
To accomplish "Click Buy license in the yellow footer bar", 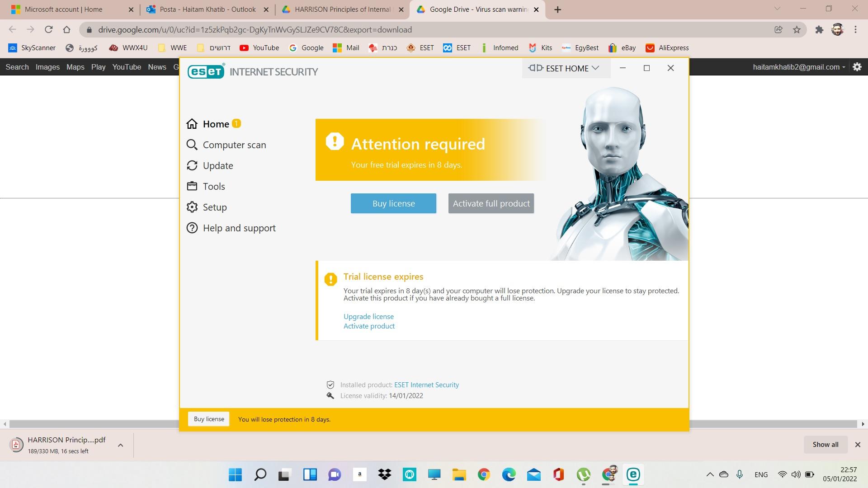I will (209, 419).
